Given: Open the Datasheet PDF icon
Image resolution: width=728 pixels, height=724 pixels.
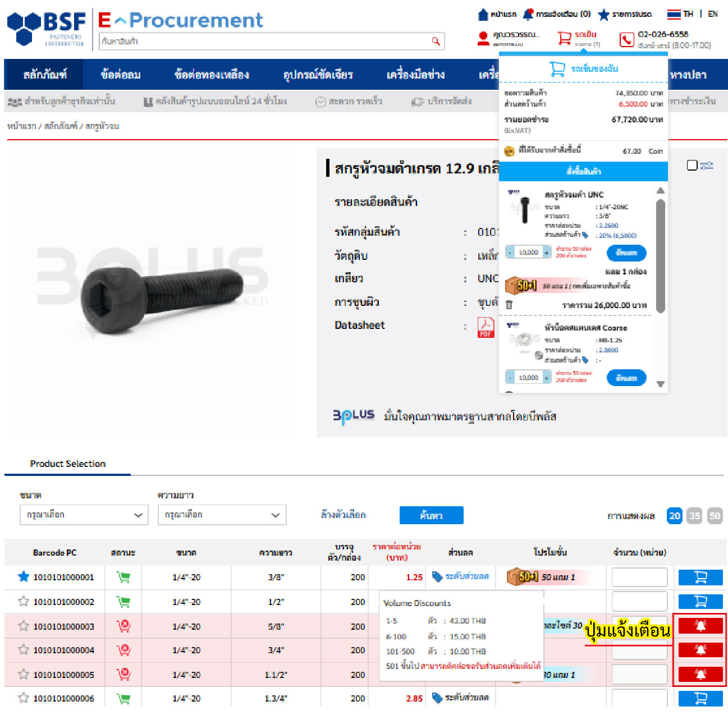Looking at the screenshot, I should point(486,327).
